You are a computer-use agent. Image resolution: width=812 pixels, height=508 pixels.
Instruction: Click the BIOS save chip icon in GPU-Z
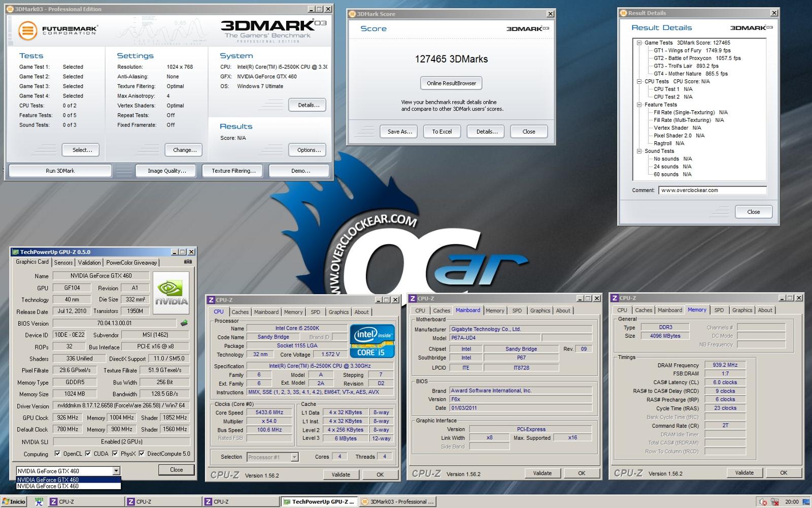click(184, 323)
